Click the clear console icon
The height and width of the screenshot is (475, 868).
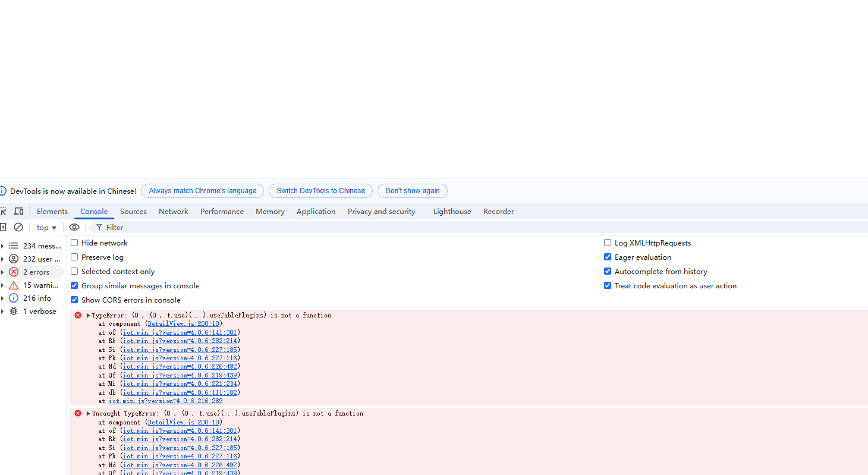(x=18, y=227)
